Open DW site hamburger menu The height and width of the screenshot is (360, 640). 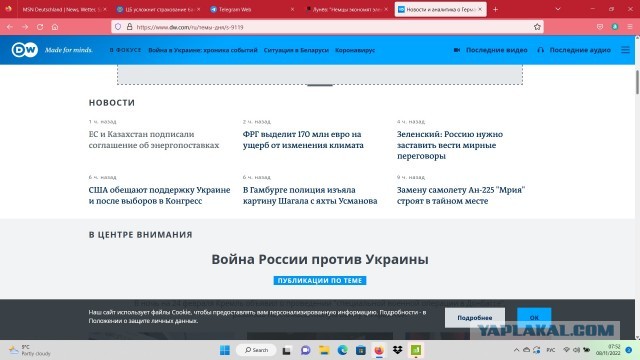pos(625,50)
